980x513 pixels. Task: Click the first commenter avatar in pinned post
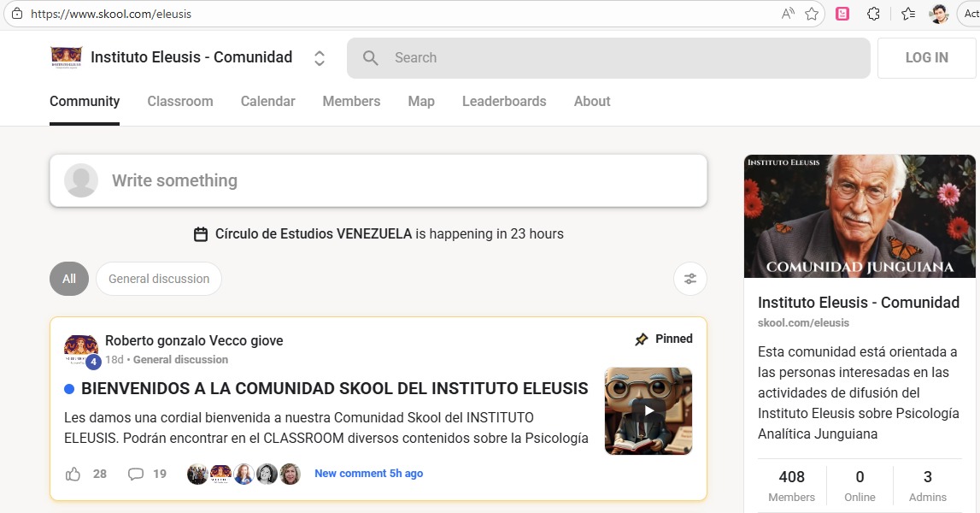(197, 475)
